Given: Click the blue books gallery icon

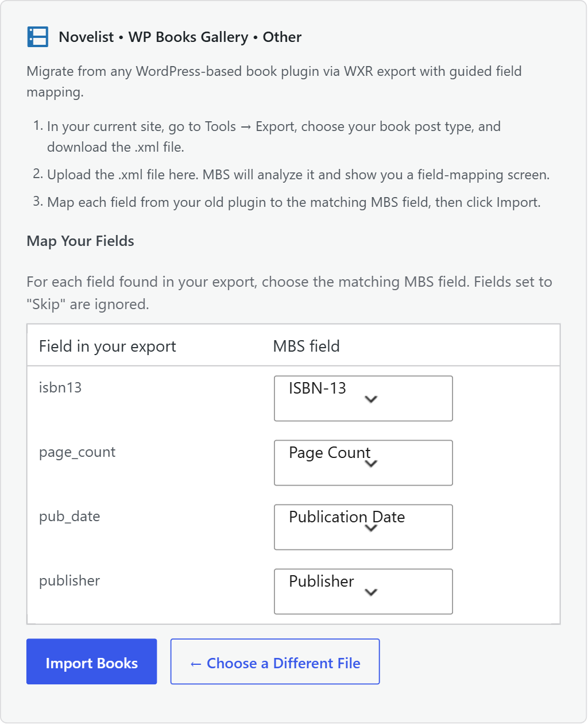Looking at the screenshot, I should click(x=38, y=37).
